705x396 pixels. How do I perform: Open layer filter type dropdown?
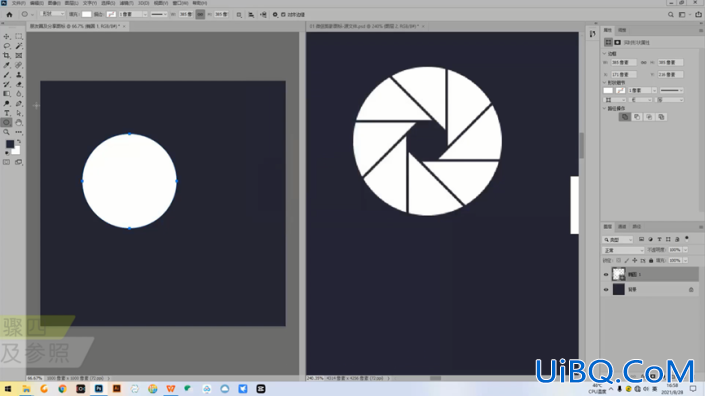pyautogui.click(x=618, y=239)
